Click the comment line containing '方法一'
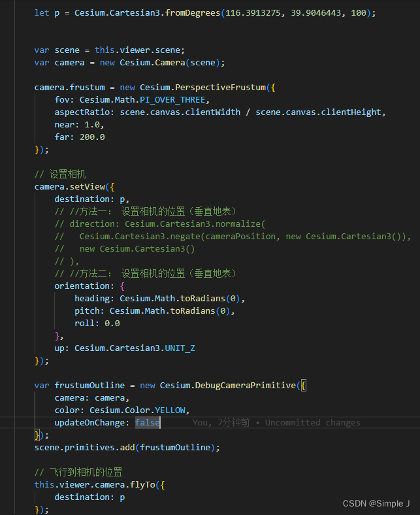The width and height of the screenshot is (420, 515). [x=146, y=212]
